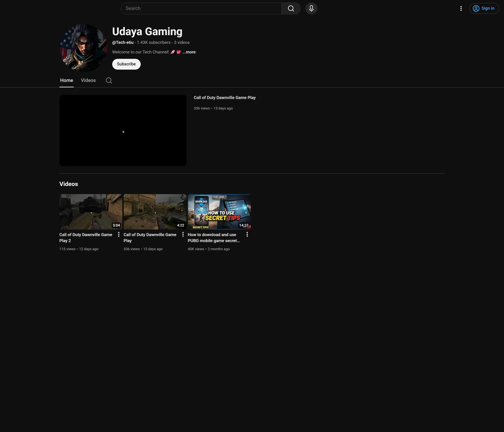
Task: Click featured video '336 views • 13 days ago'
Action: click(213, 108)
